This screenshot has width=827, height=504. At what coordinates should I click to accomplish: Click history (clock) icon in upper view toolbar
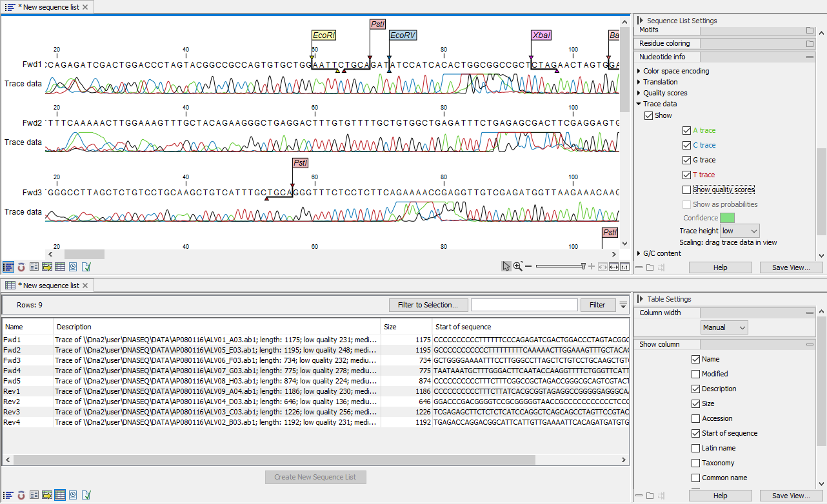click(x=73, y=267)
